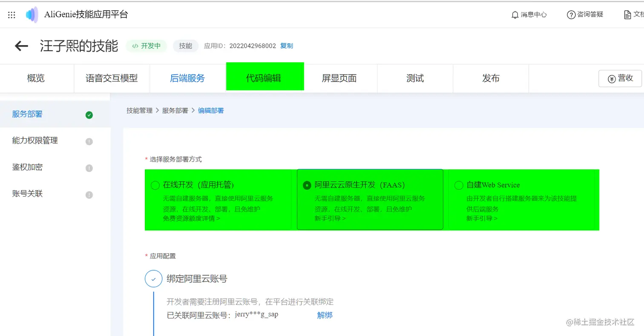The image size is (644, 336).
Task: Click the 开发中 status badge
Action: click(x=147, y=46)
